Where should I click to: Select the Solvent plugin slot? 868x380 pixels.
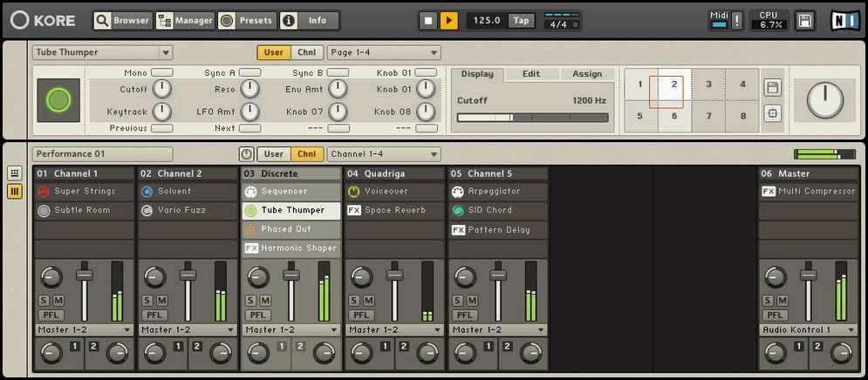[188, 192]
